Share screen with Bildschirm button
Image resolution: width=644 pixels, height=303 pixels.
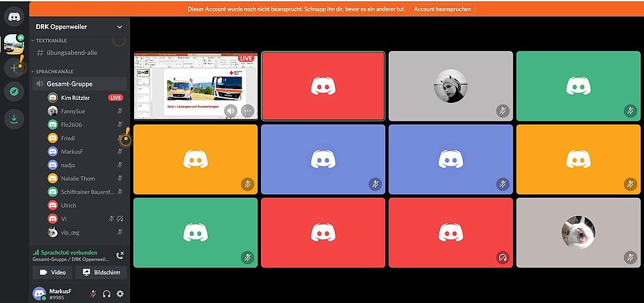[x=101, y=272]
